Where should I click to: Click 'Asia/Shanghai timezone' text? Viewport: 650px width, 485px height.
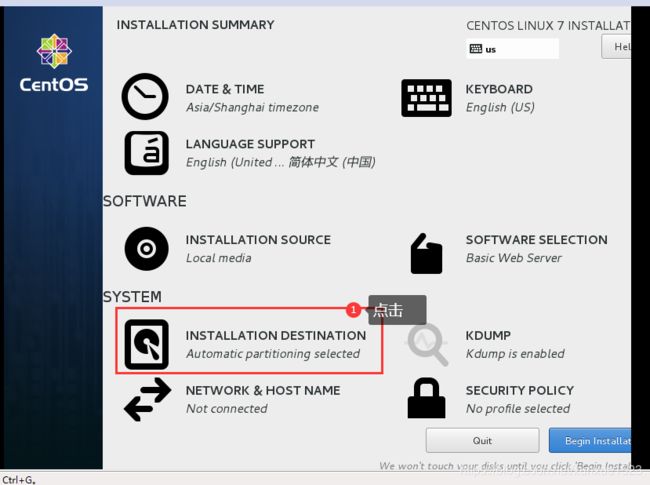click(x=252, y=108)
